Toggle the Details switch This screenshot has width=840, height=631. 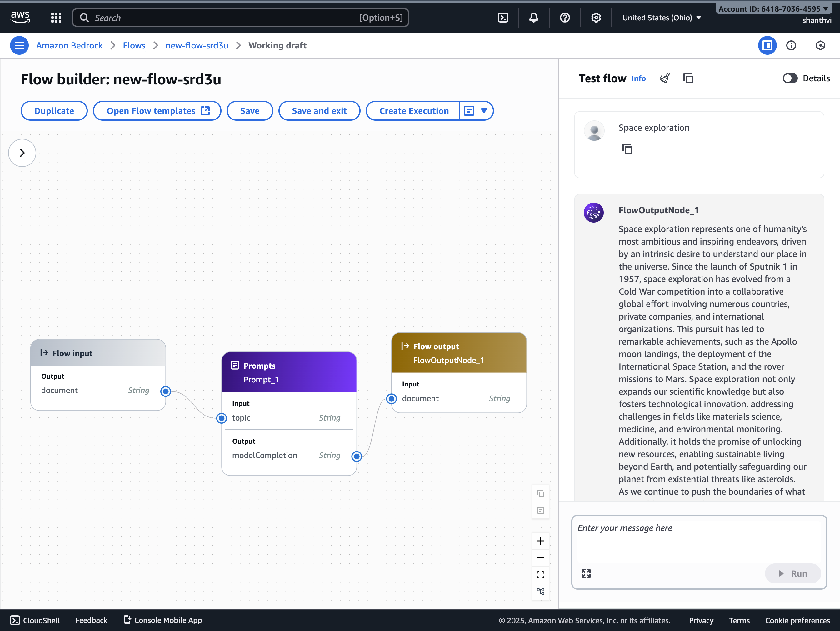tap(790, 78)
